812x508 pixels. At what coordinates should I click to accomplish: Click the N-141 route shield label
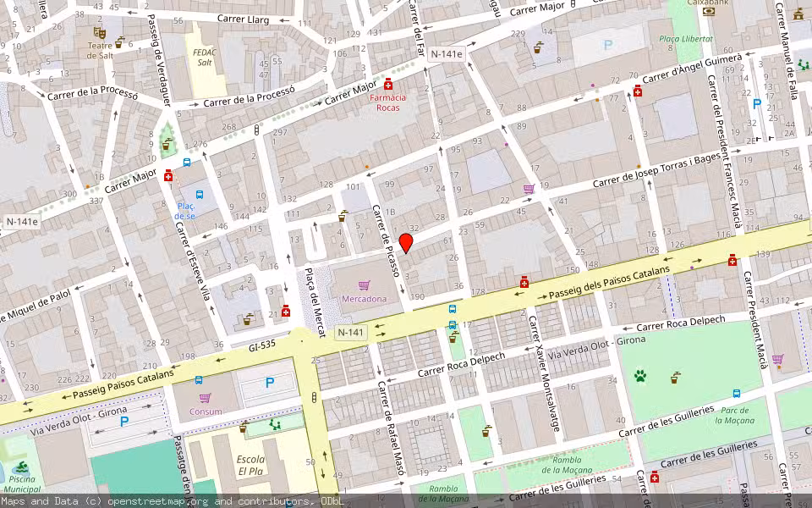pos(351,333)
